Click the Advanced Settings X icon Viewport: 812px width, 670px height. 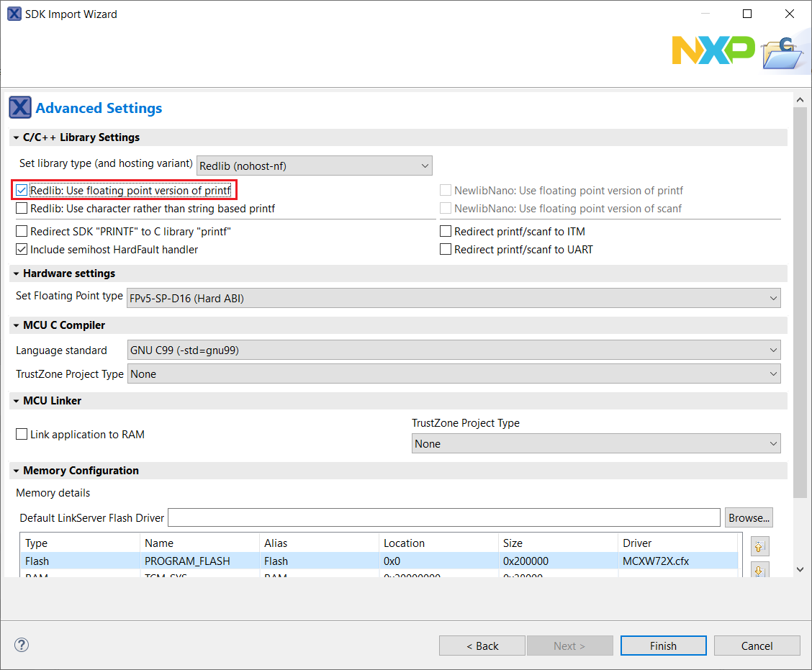tap(20, 108)
